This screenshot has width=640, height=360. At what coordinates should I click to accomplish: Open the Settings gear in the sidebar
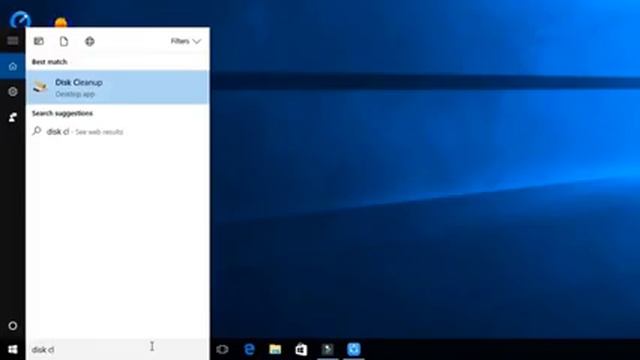tap(13, 91)
